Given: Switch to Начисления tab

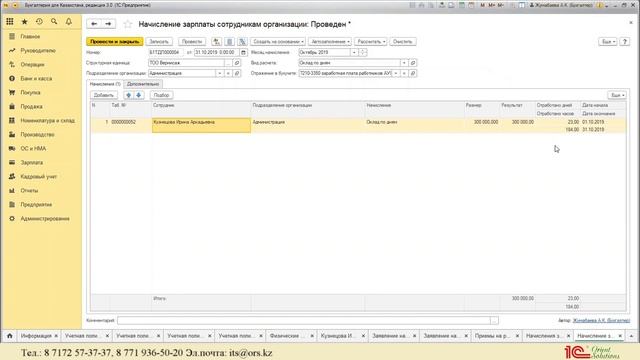Looking at the screenshot, I should [105, 84].
